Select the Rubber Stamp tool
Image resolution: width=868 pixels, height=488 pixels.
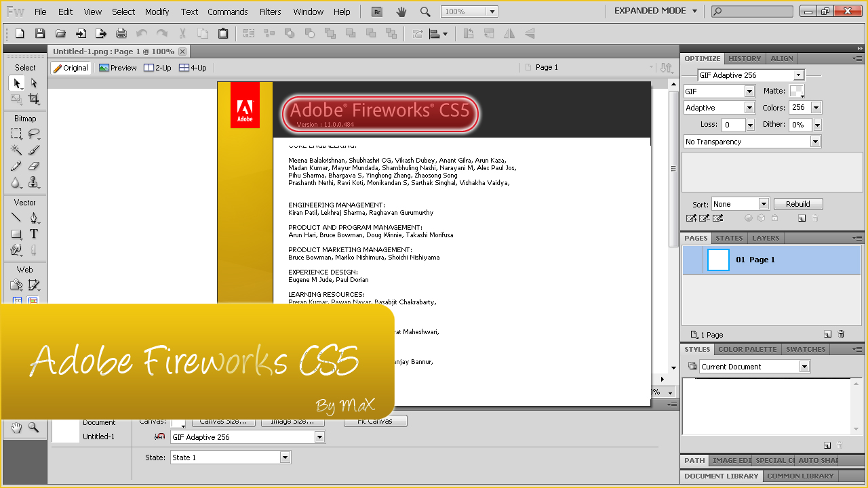pyautogui.click(x=34, y=182)
